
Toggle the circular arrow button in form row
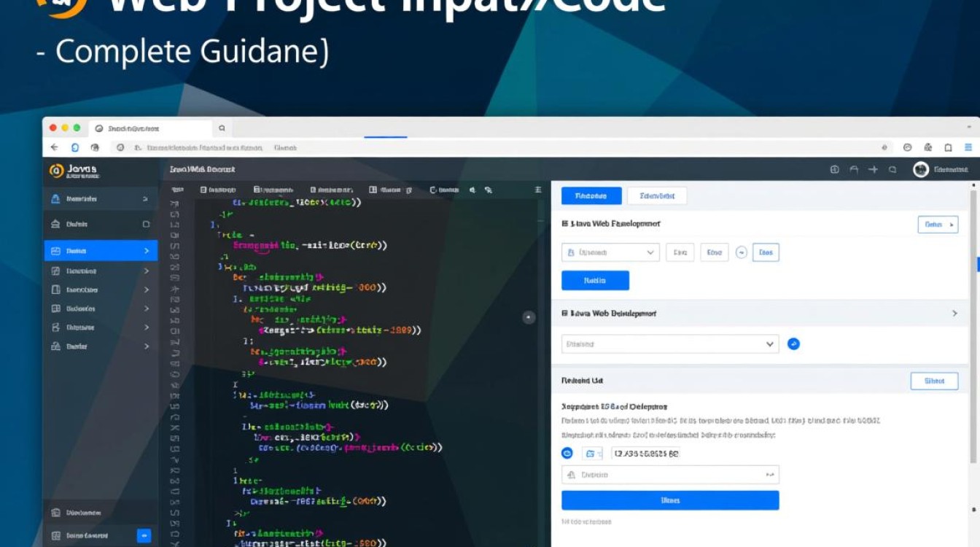tap(741, 253)
